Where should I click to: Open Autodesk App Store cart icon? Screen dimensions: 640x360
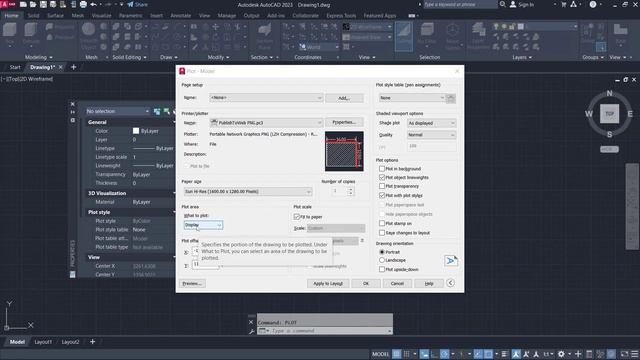tap(564, 4)
